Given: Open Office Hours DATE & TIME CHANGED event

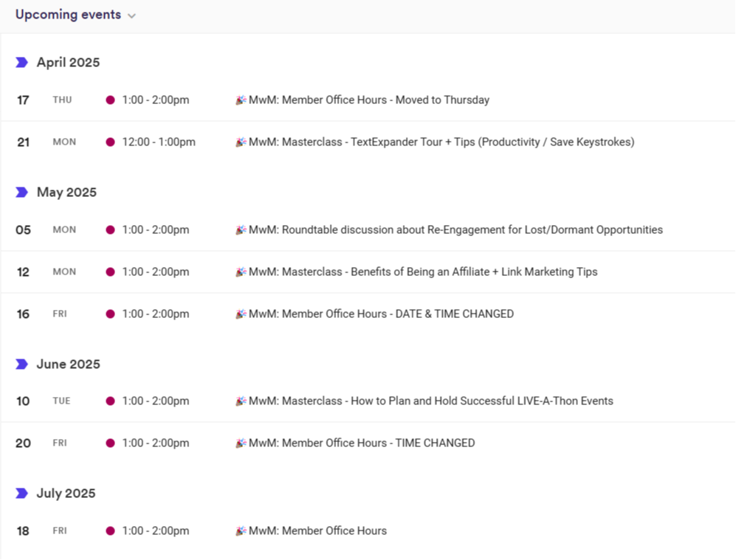Looking at the screenshot, I should pyautogui.click(x=381, y=314).
